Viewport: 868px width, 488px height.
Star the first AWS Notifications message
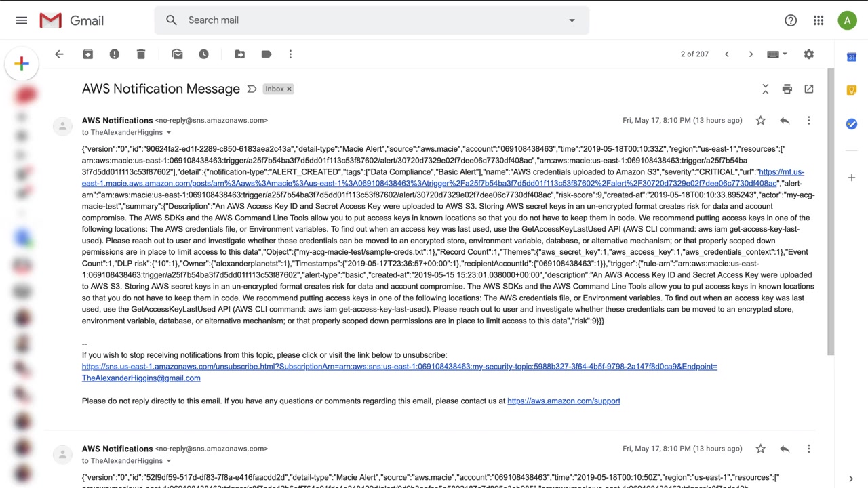[x=761, y=121]
